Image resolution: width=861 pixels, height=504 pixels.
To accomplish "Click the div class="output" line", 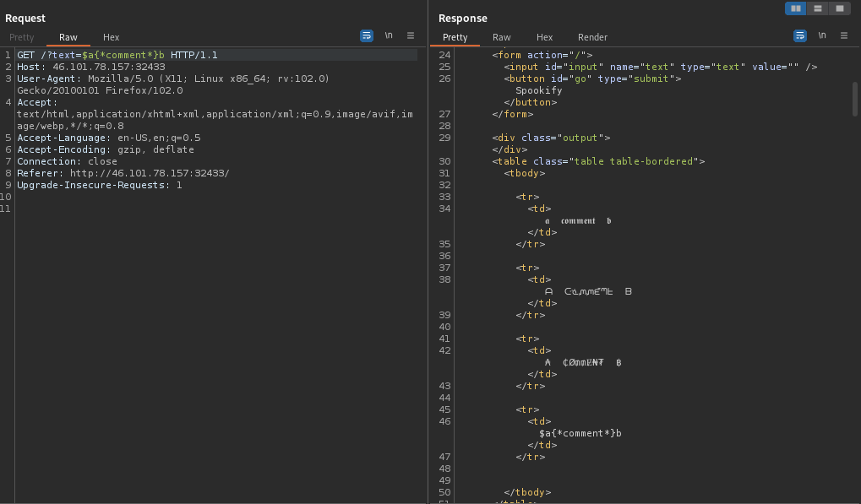I will (551, 138).
